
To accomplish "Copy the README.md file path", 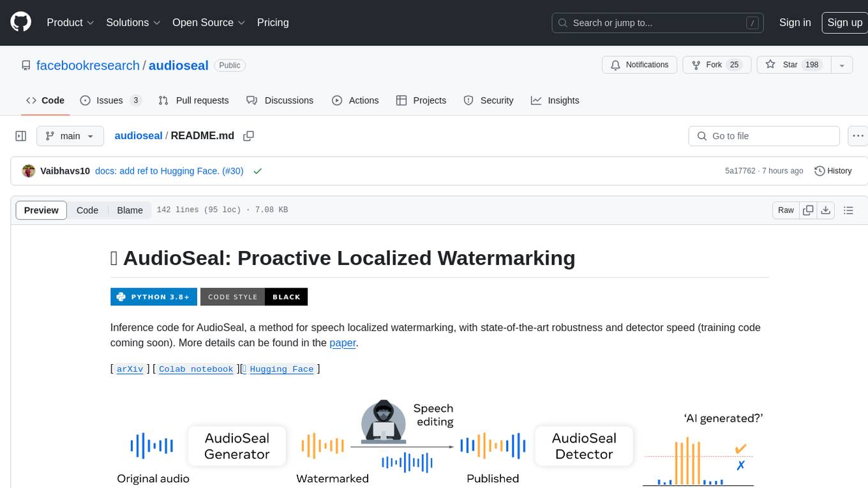I will pos(249,136).
